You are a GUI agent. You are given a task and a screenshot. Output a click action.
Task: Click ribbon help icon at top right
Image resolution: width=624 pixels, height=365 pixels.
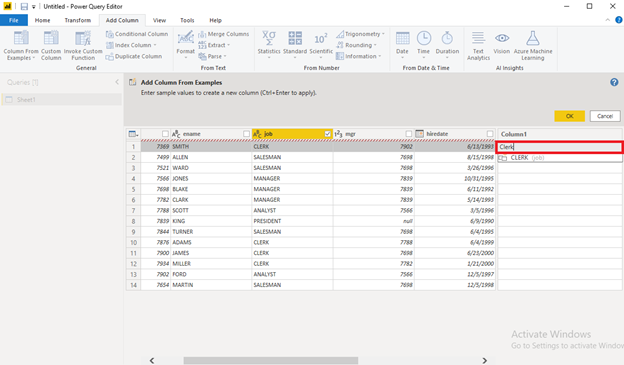[619, 20]
